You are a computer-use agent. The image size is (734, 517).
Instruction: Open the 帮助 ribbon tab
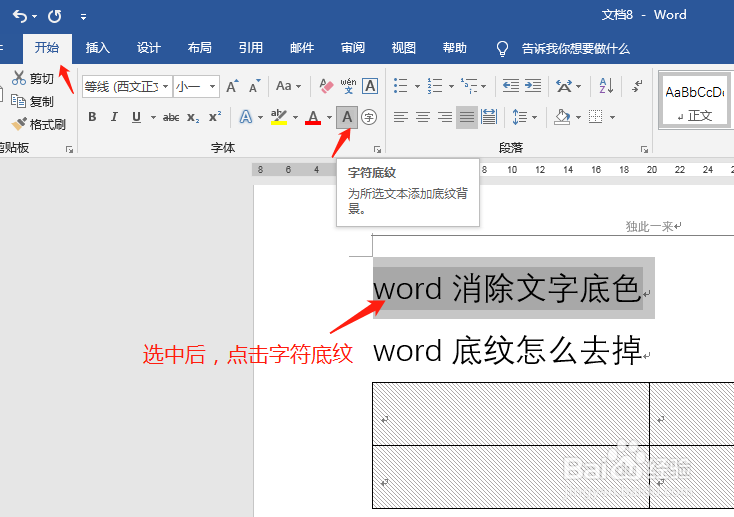pyautogui.click(x=455, y=48)
